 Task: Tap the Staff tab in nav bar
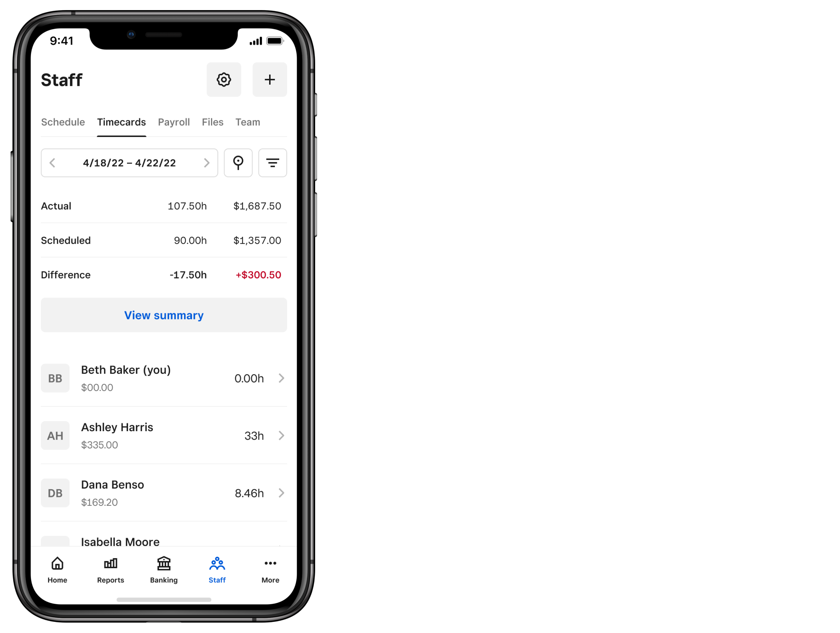217,569
